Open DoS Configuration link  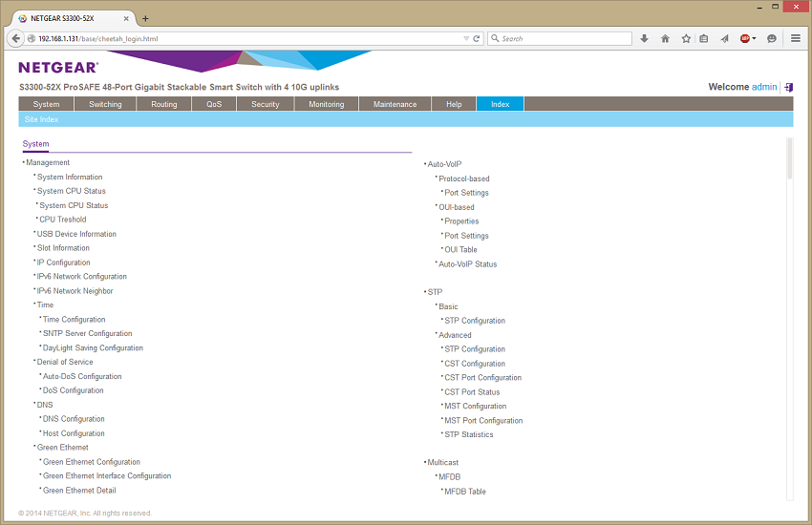[73, 390]
